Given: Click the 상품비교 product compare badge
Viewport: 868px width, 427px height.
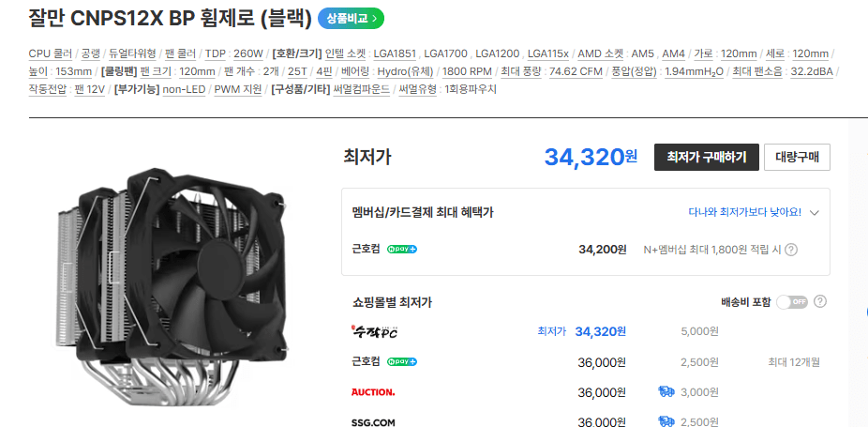Looking at the screenshot, I should [351, 19].
